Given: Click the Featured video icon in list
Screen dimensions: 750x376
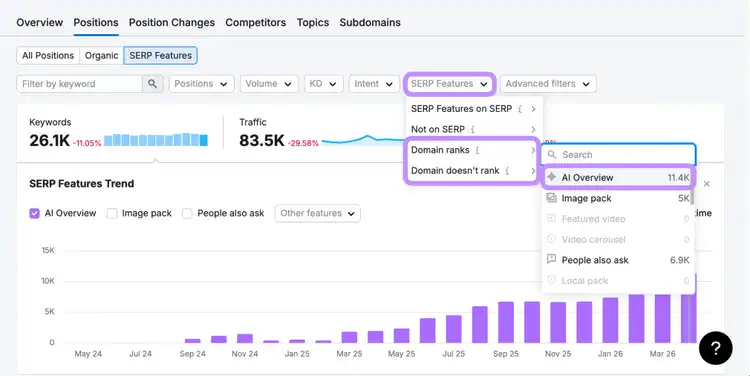Looking at the screenshot, I should pyautogui.click(x=551, y=218).
